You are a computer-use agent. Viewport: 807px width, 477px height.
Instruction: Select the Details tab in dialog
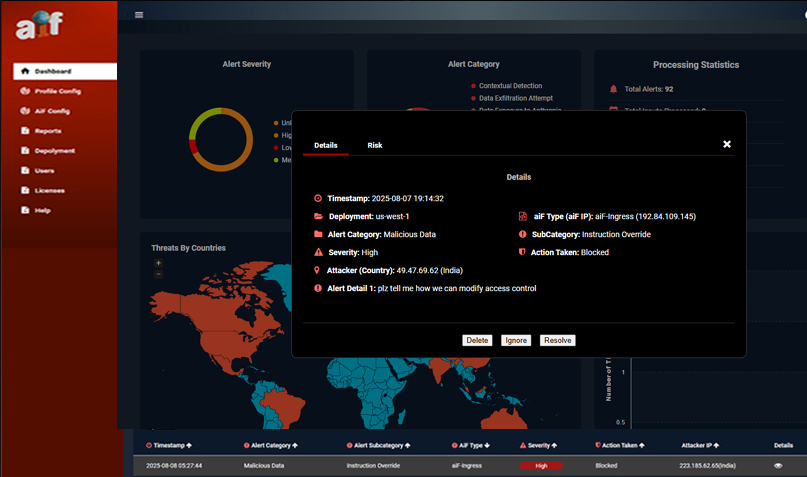pos(325,145)
